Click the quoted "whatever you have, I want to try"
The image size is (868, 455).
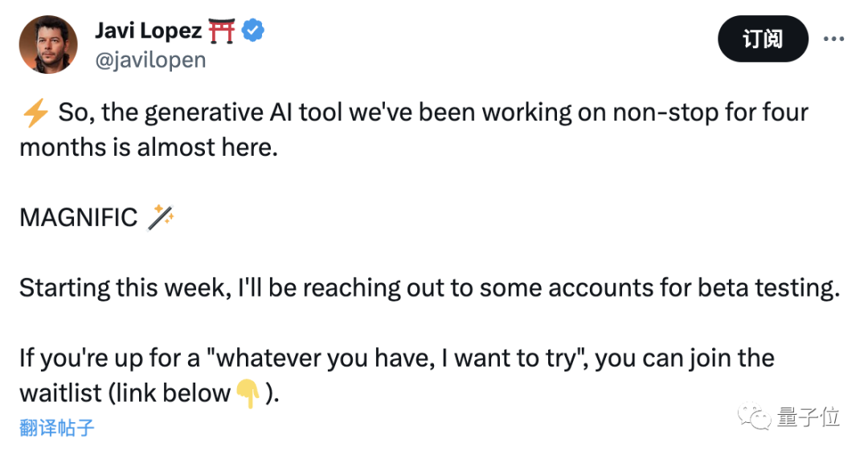tap(395, 359)
